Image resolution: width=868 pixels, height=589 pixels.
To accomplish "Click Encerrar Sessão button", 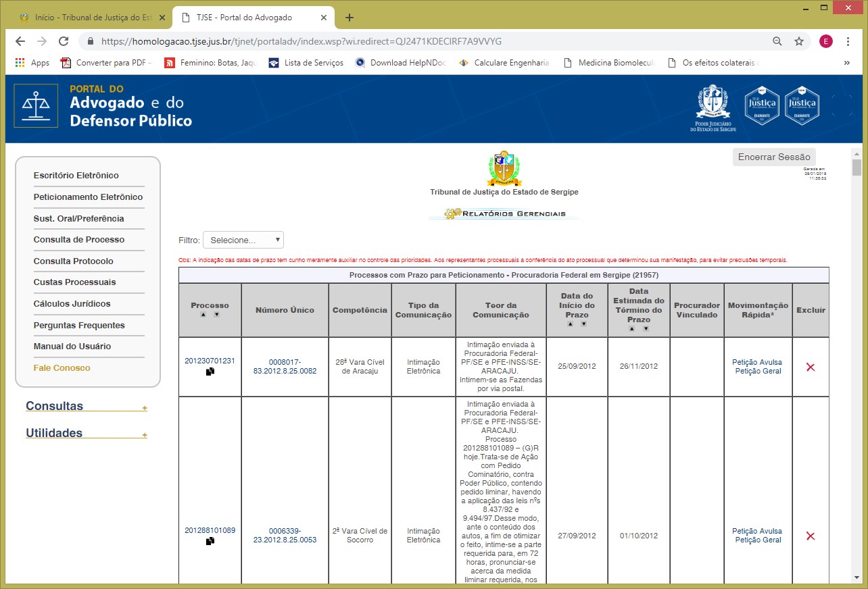I will coord(773,157).
